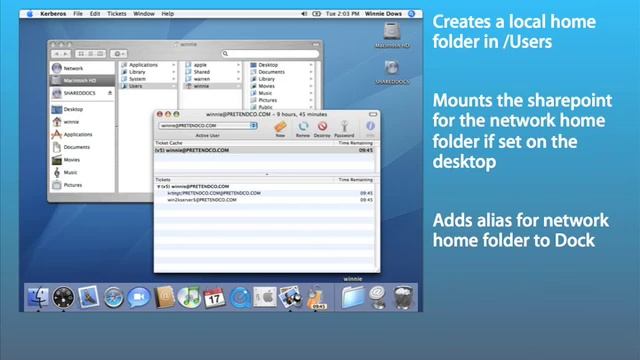Click the Password key icon

click(344, 127)
